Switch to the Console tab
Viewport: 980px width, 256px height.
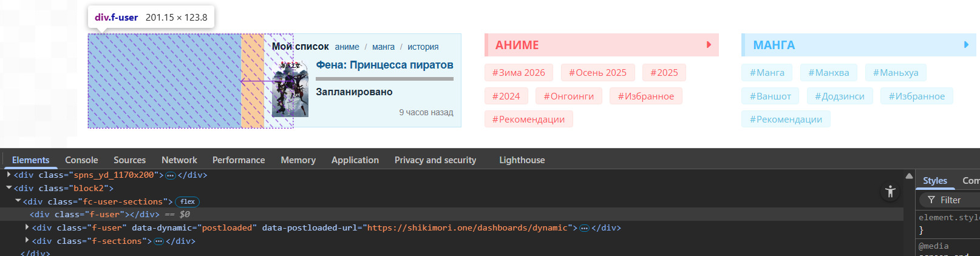[x=81, y=160]
